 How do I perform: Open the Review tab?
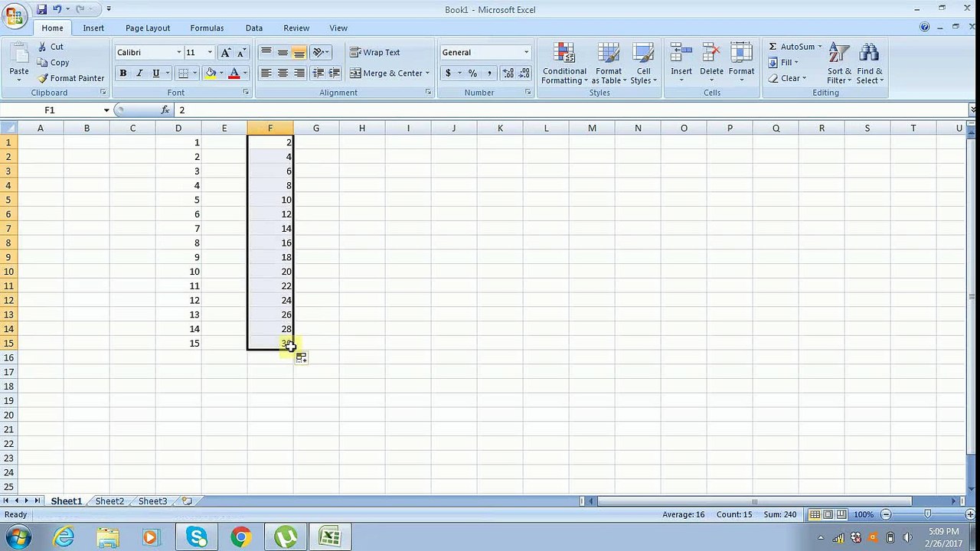coord(296,28)
